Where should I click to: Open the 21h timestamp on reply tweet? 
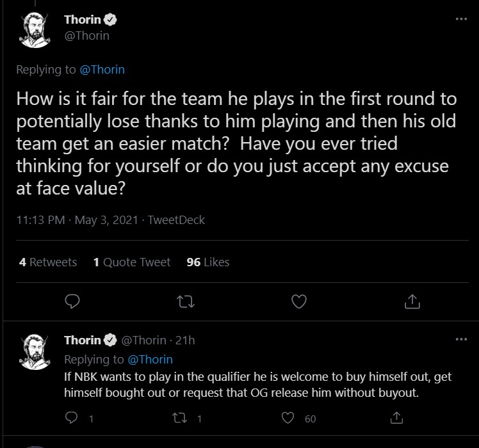point(187,340)
